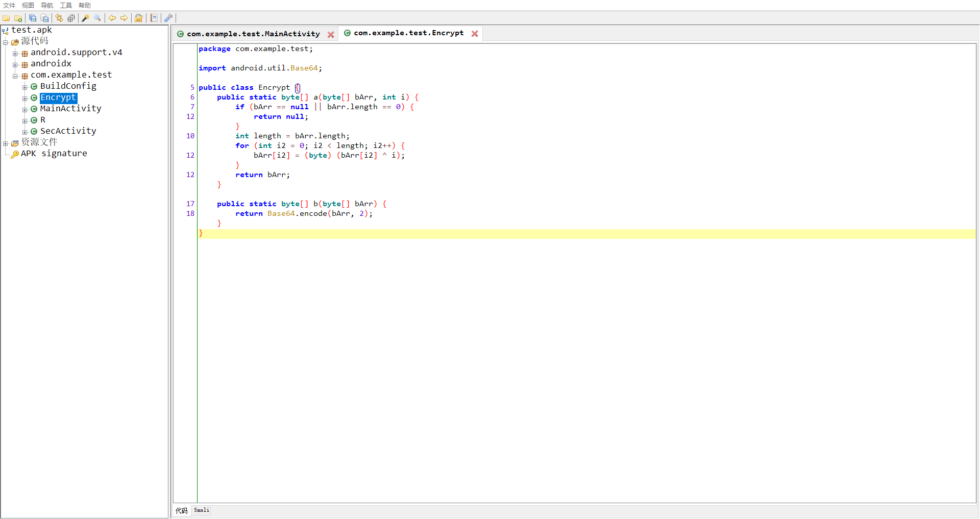The height and width of the screenshot is (519, 980).
Task: Toggle sync with editor arrows button
Action: [59, 18]
